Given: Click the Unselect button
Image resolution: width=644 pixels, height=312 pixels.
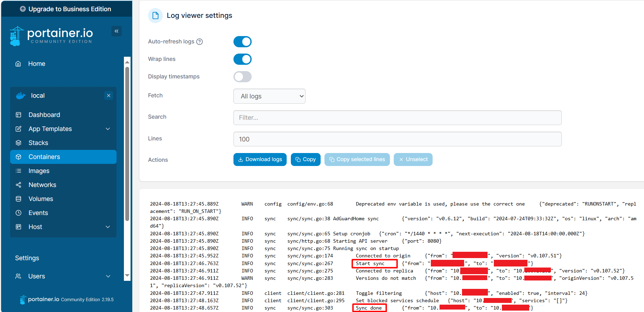Looking at the screenshot, I should [413, 159].
